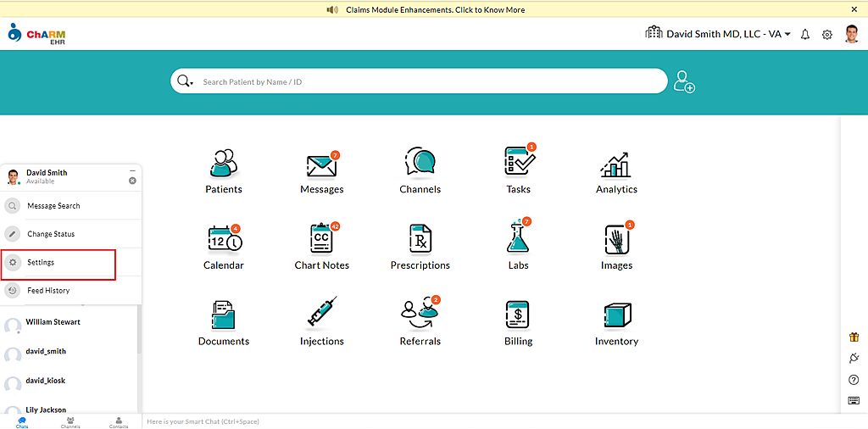Click the add new patient icon
The height and width of the screenshot is (429, 868).
[x=684, y=81]
